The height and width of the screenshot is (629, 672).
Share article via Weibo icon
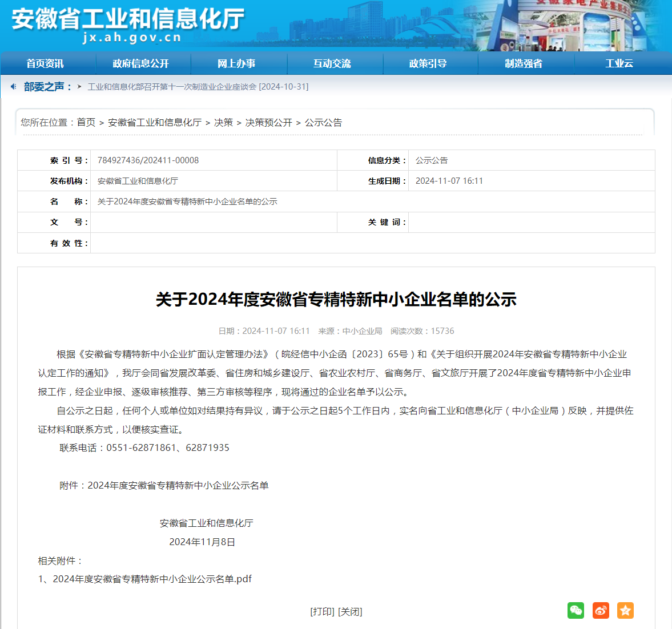pos(601,610)
